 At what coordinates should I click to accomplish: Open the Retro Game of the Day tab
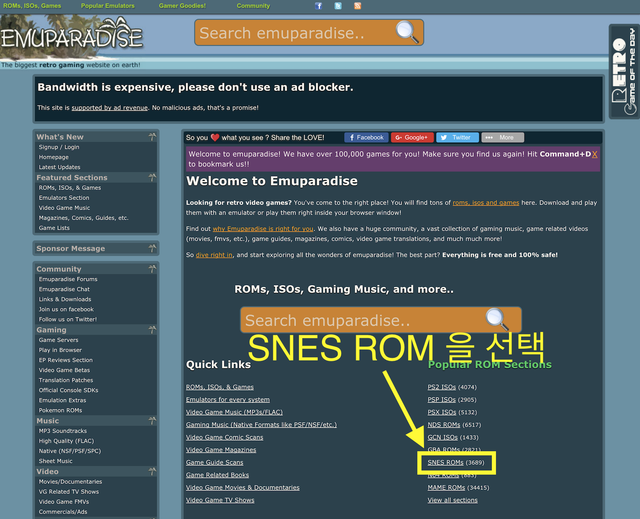[624, 71]
